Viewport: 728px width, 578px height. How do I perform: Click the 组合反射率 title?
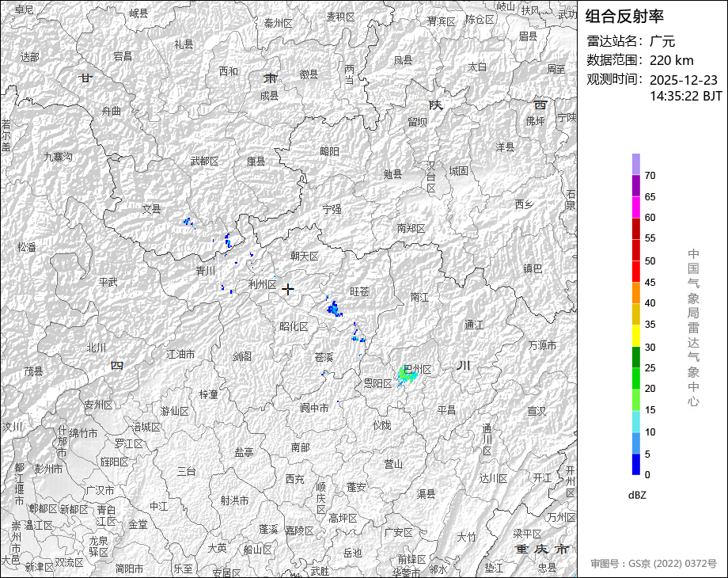(624, 17)
